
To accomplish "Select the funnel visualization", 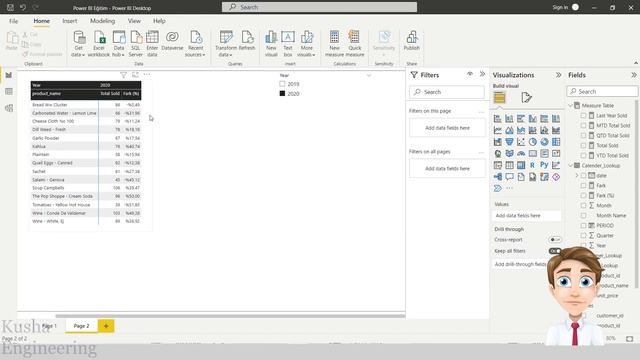I will click(509, 142).
